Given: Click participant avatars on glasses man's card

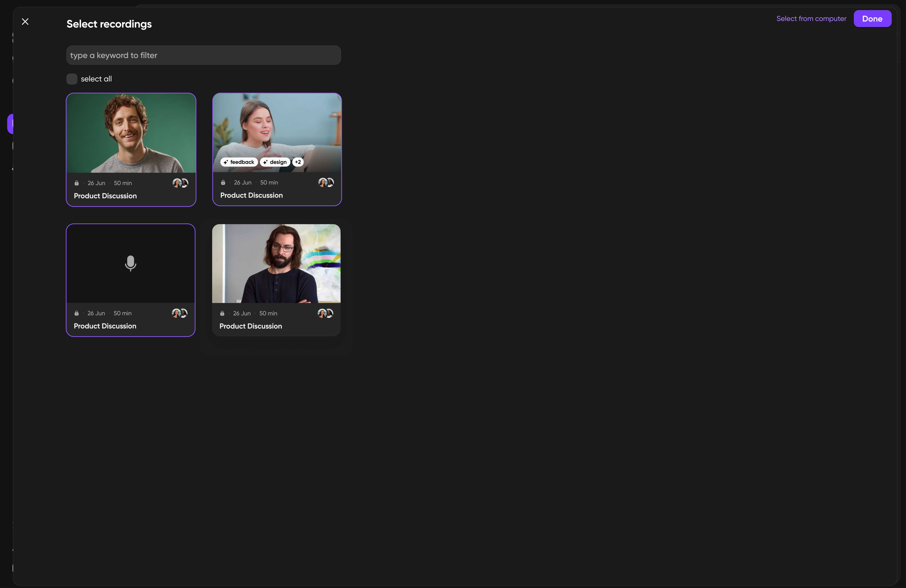Looking at the screenshot, I should click(x=326, y=313).
